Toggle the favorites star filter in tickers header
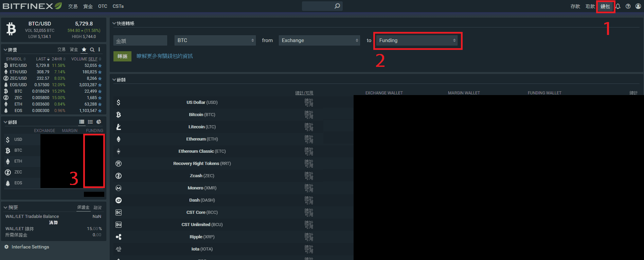Screen dimensions: 644x260 tap(84, 50)
